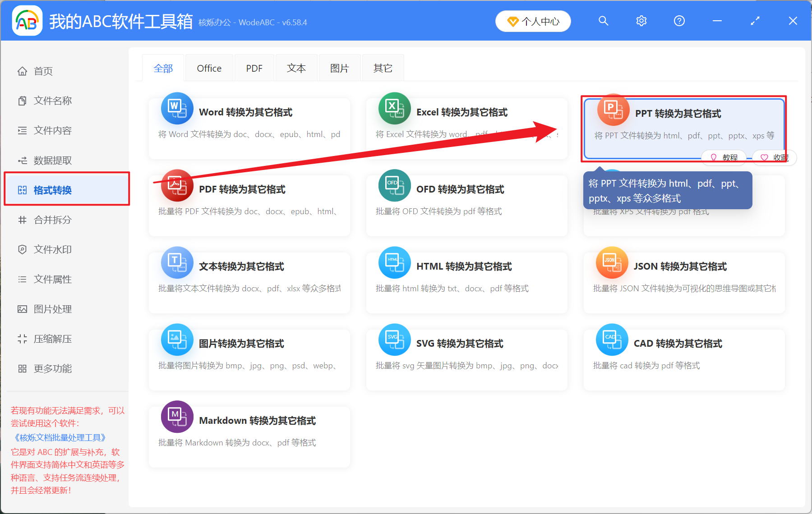Screen dimensions: 812x514
Task: Click the help question mark icon
Action: (679, 21)
